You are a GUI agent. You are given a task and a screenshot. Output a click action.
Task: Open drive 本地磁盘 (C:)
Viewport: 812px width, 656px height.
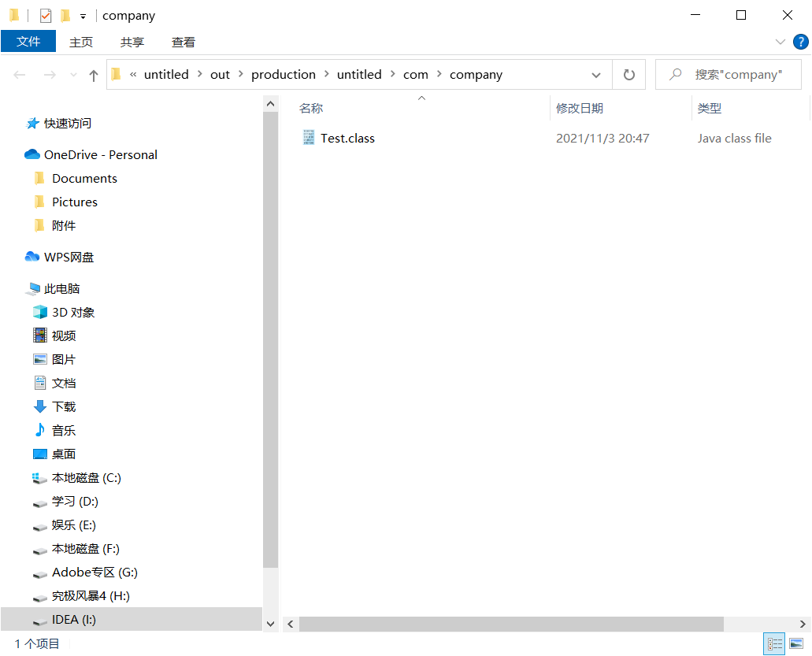(x=87, y=478)
